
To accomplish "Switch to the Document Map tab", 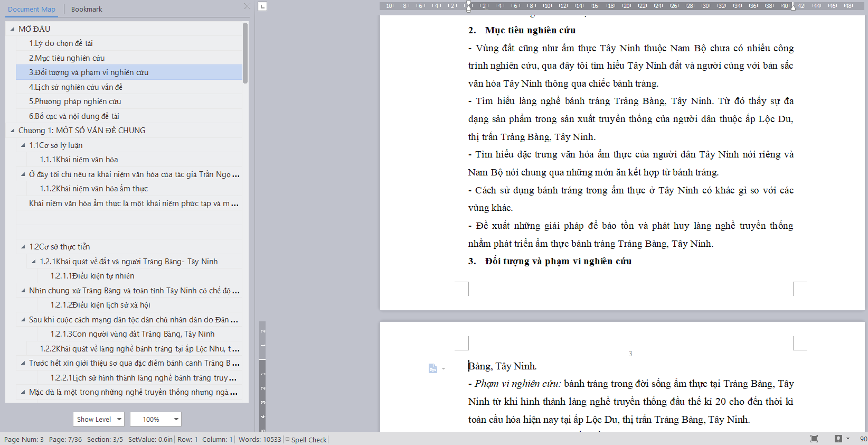I will (32, 9).
